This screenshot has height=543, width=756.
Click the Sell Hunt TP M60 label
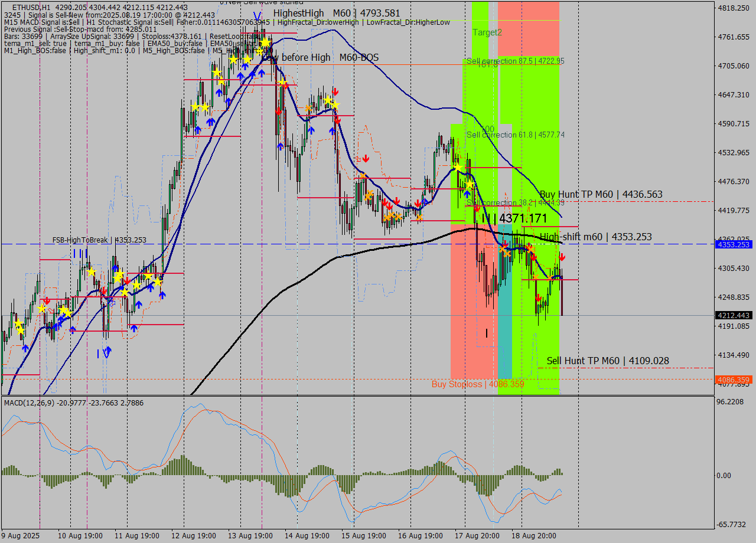608,361
